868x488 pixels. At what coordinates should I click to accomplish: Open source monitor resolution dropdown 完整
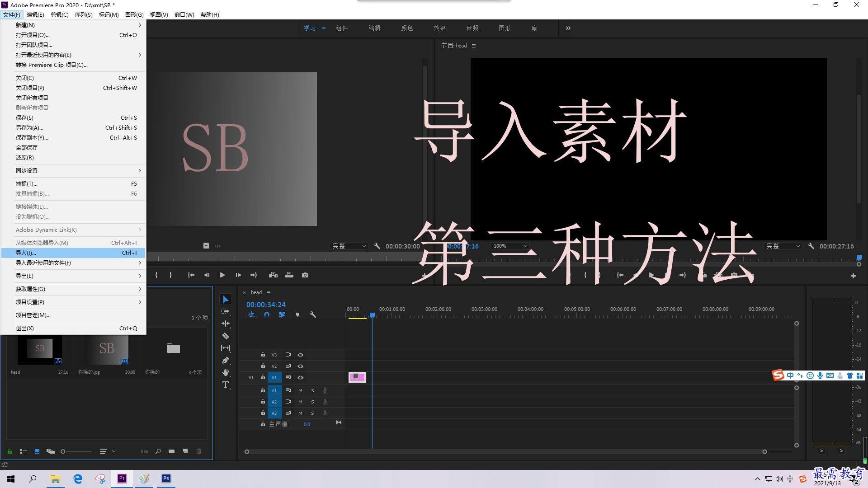[x=349, y=246]
